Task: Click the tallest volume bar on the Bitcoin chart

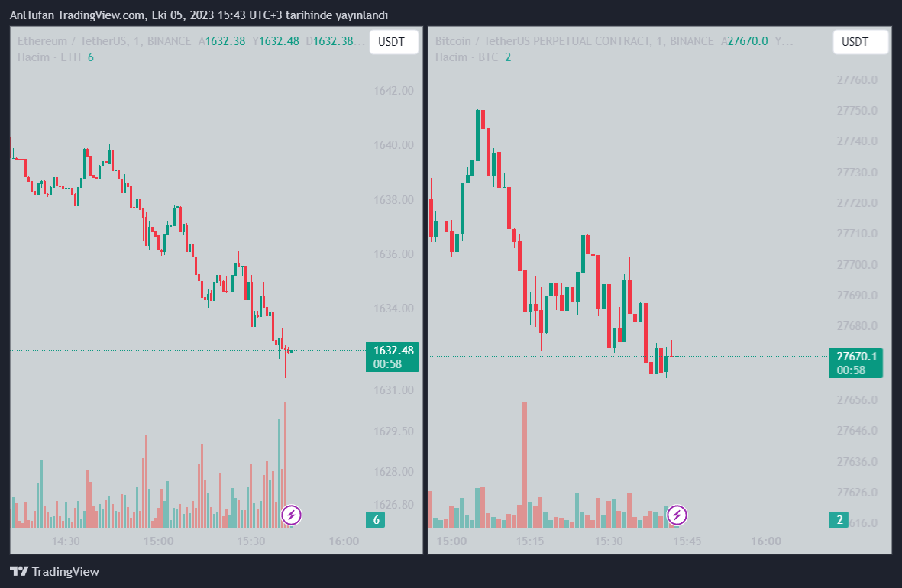Action: (525, 464)
